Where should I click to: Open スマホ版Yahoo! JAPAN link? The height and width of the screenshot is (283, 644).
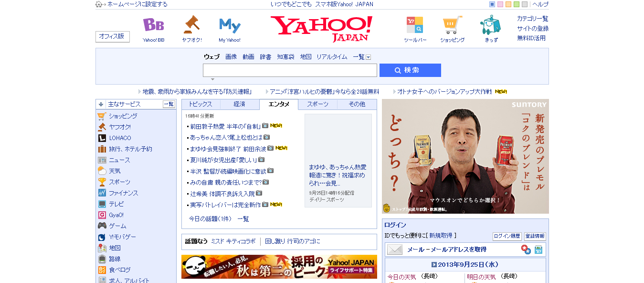pos(344,4)
